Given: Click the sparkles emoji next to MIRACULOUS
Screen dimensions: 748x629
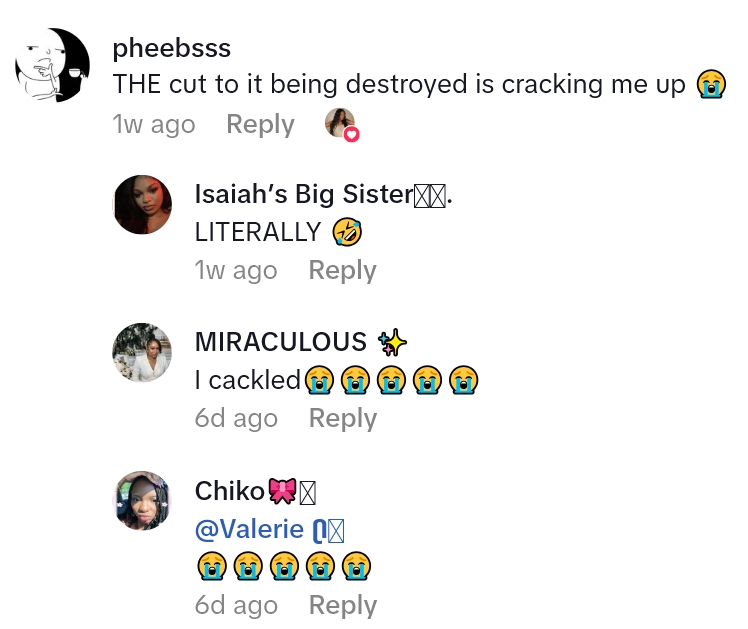Looking at the screenshot, I should pos(393,342).
